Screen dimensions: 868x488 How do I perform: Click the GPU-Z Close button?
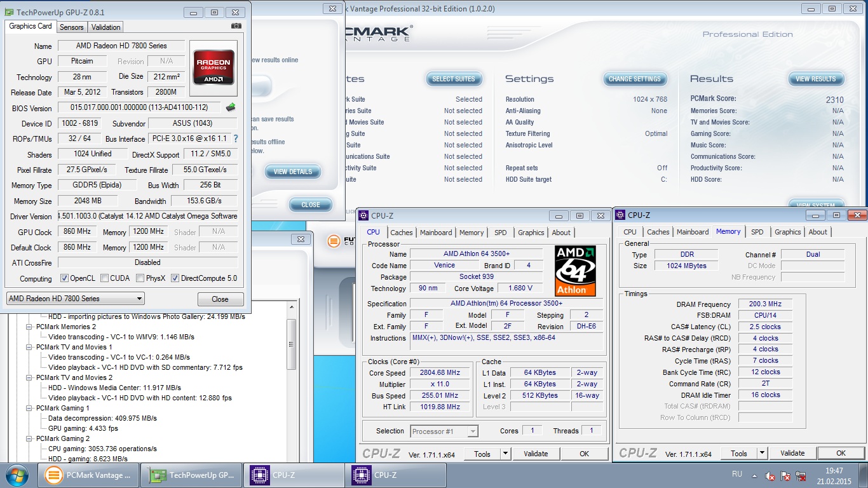click(x=220, y=299)
